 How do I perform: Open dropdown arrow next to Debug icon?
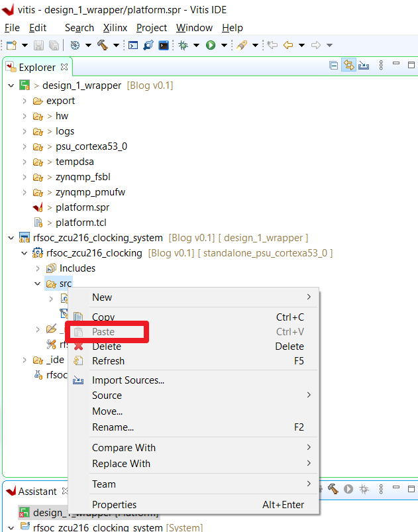click(x=197, y=45)
